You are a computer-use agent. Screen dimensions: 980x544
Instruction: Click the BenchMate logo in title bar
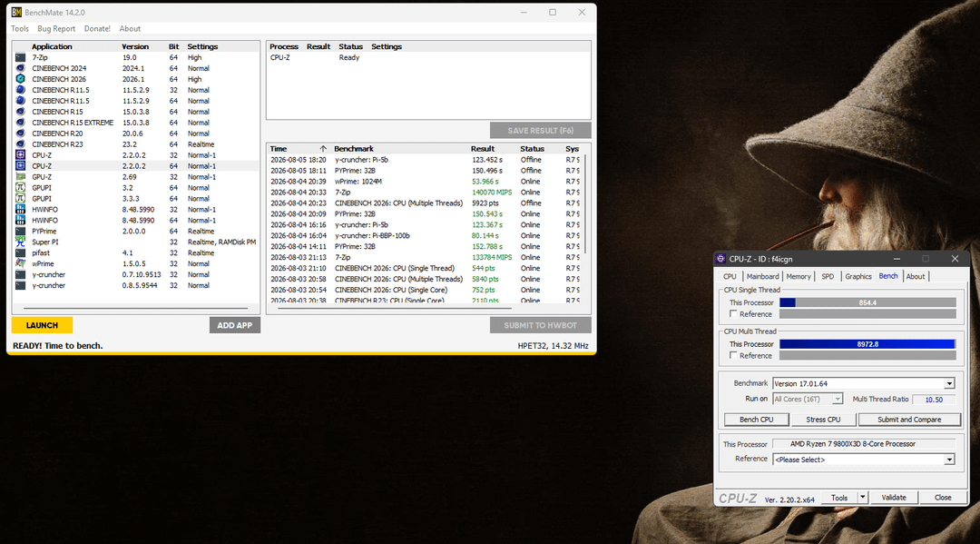[x=16, y=13]
